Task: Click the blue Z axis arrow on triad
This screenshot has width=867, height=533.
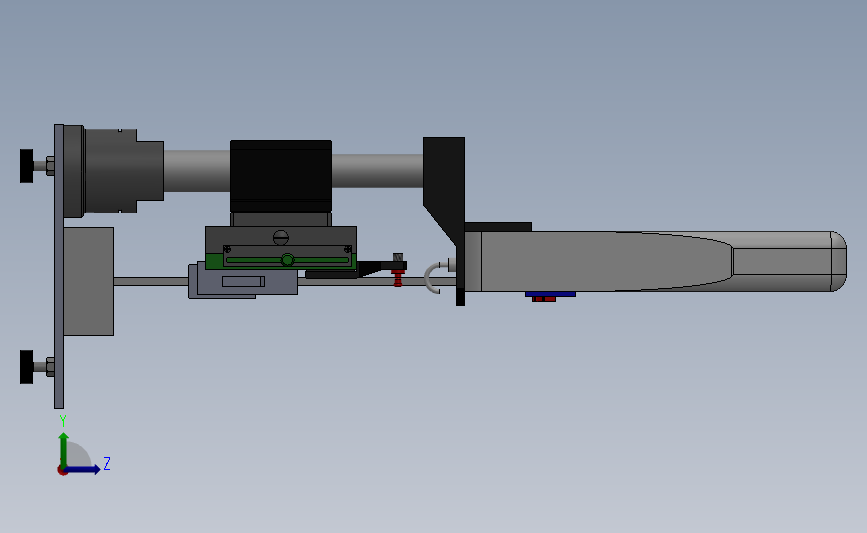Action: 84,470
